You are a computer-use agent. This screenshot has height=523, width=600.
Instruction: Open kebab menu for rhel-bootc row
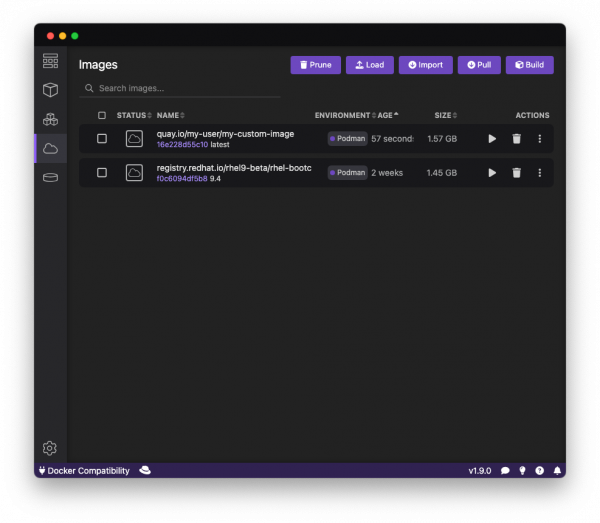(540, 173)
